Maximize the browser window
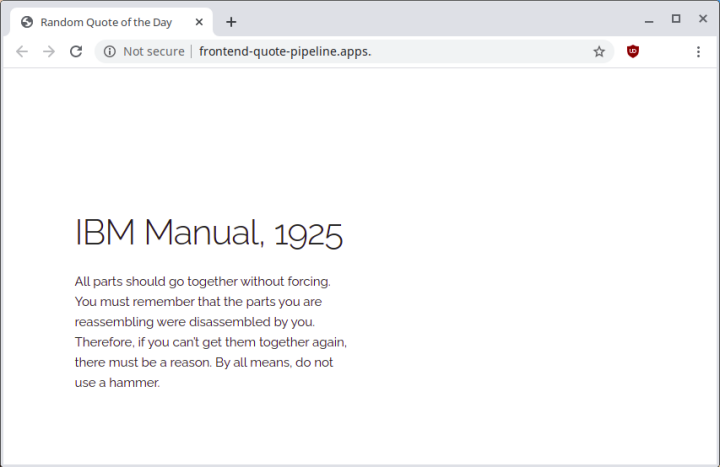 676,19
